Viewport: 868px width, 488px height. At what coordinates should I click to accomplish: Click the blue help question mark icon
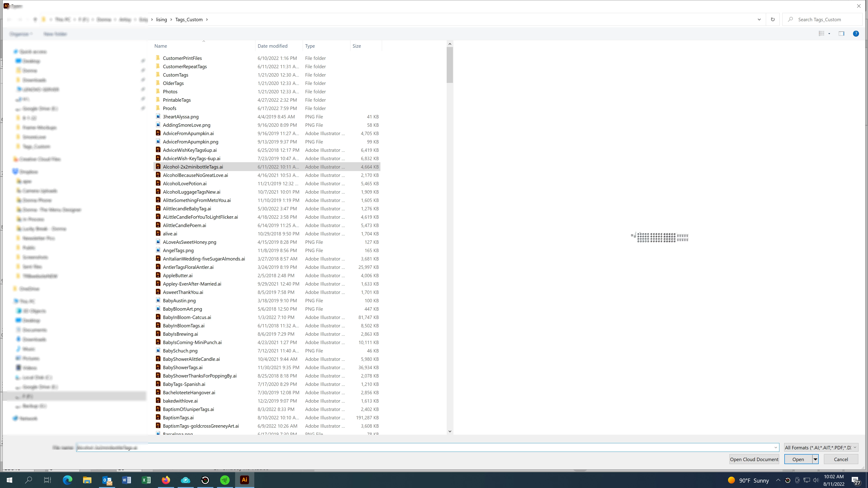pyautogui.click(x=856, y=34)
